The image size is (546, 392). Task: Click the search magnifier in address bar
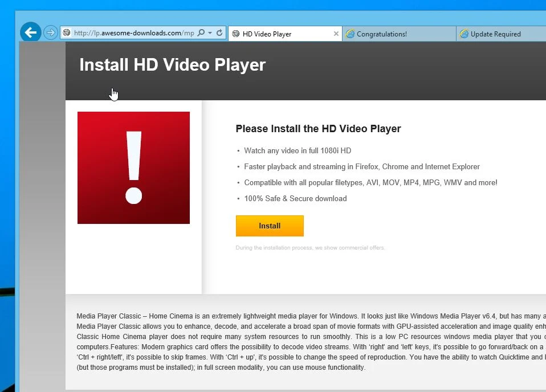(201, 32)
